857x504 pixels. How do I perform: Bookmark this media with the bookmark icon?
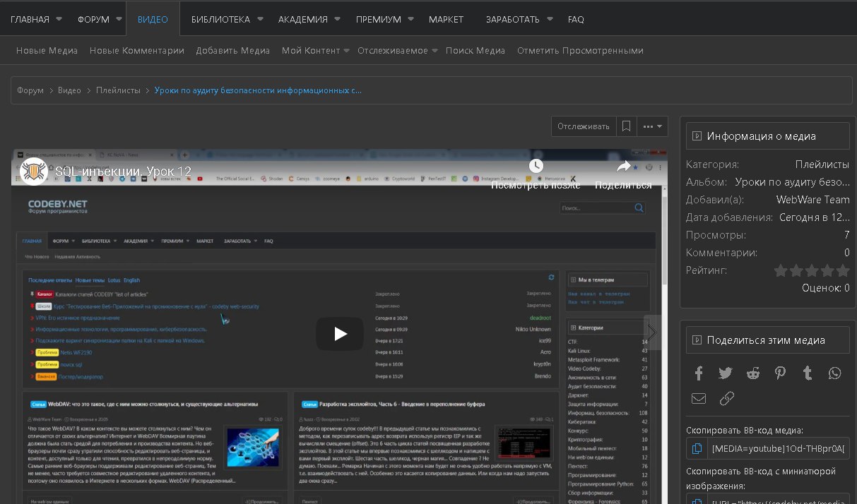pyautogui.click(x=626, y=126)
